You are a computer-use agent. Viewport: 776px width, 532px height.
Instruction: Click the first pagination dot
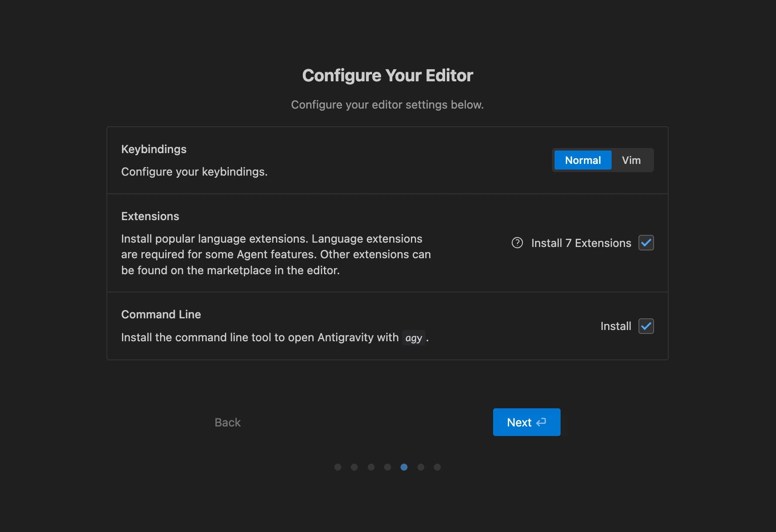(x=338, y=467)
